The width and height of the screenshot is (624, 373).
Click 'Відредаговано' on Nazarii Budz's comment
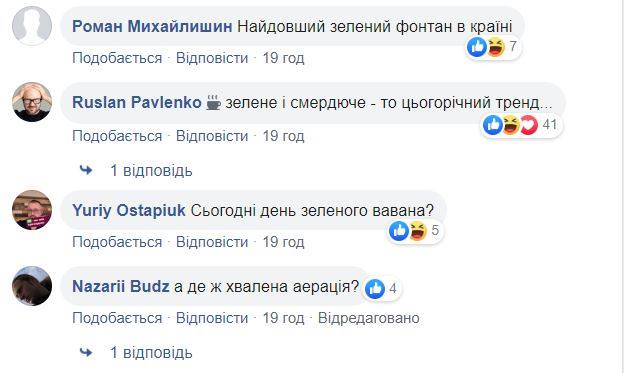369,318
